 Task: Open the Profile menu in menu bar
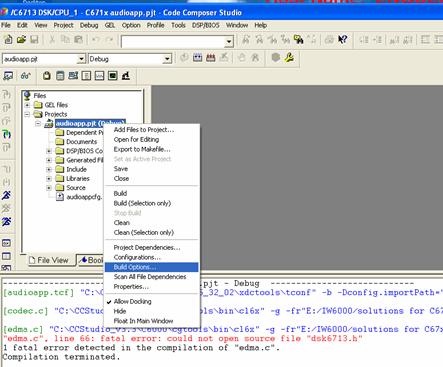155,25
